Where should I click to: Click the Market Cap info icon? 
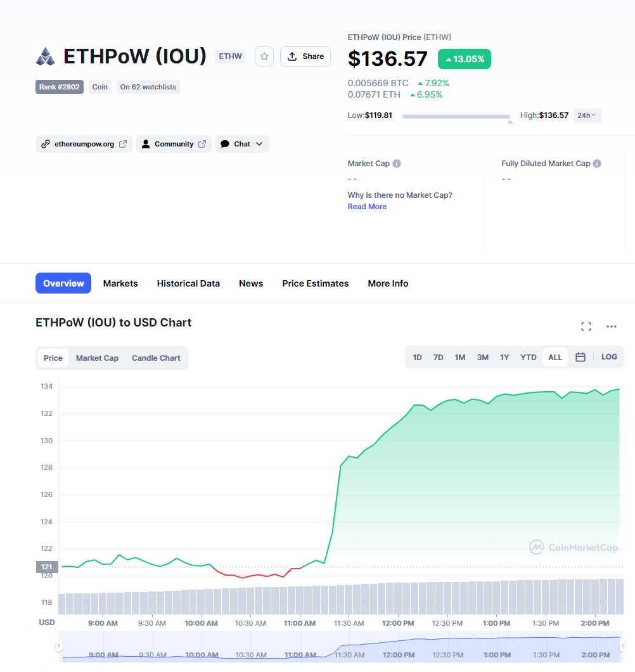[x=397, y=164]
